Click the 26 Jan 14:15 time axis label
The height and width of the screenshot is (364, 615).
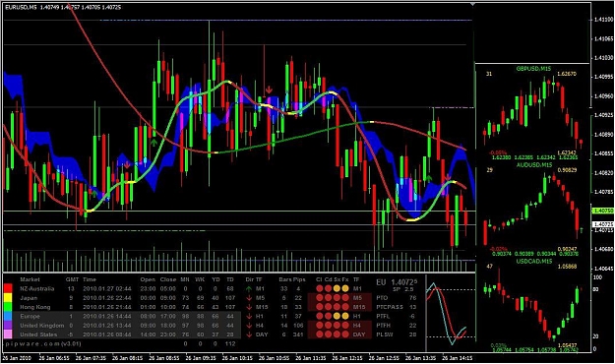coord(458,358)
